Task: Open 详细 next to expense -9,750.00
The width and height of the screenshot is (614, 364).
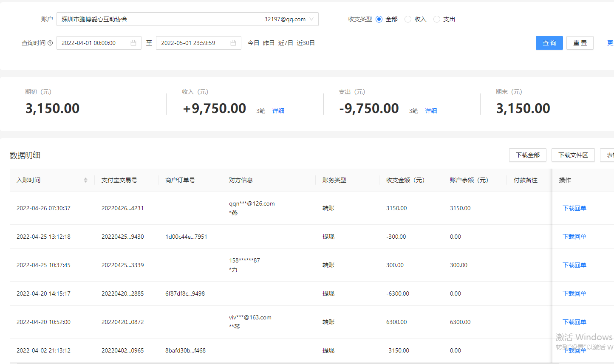Action: 431,110
